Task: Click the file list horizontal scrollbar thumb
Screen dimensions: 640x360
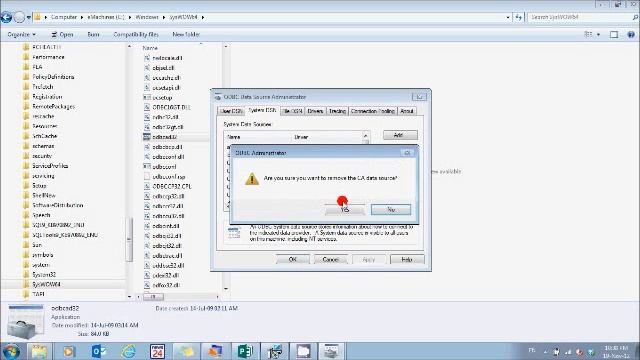Action: (x=153, y=297)
